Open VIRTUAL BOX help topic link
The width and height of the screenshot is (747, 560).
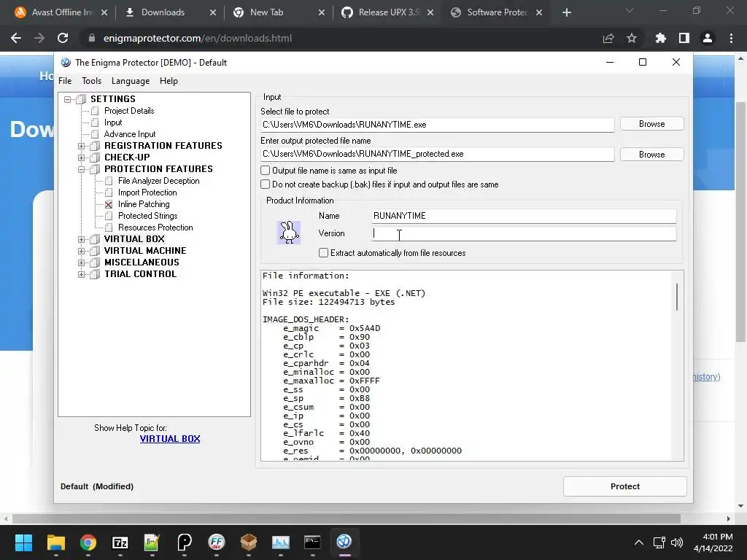[170, 438]
